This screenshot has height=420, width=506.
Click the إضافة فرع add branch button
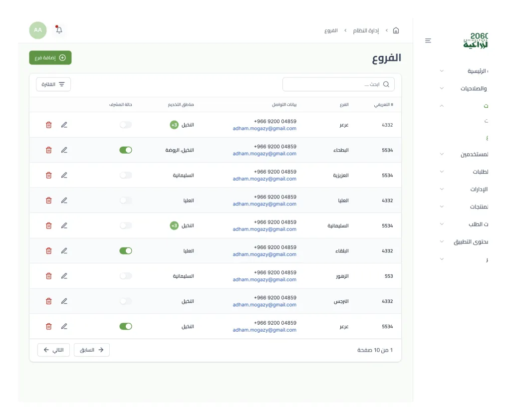click(50, 58)
